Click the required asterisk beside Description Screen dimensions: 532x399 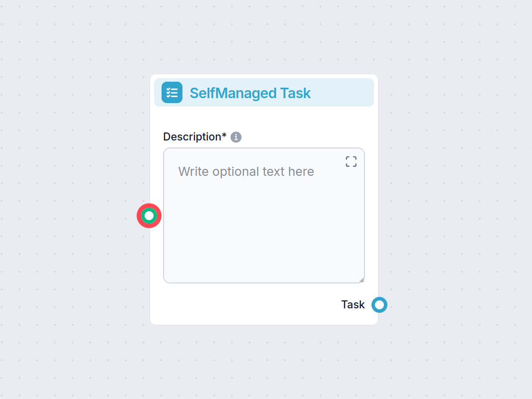tap(224, 135)
